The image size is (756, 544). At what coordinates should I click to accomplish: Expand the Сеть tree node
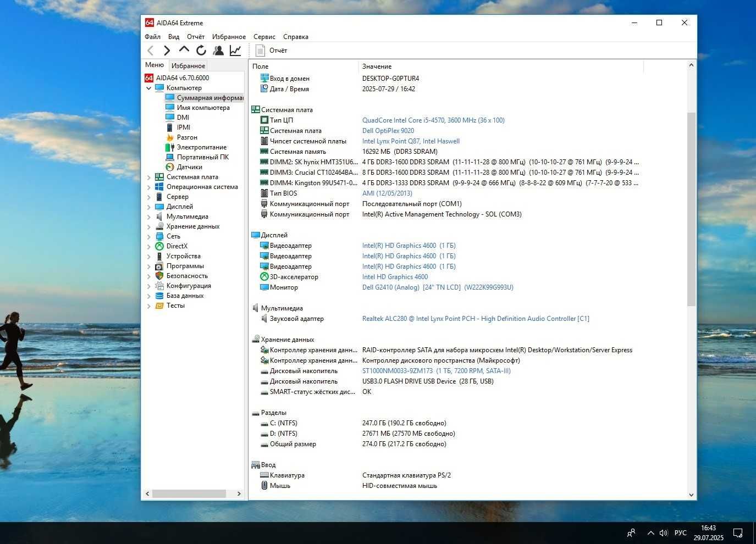coord(149,236)
